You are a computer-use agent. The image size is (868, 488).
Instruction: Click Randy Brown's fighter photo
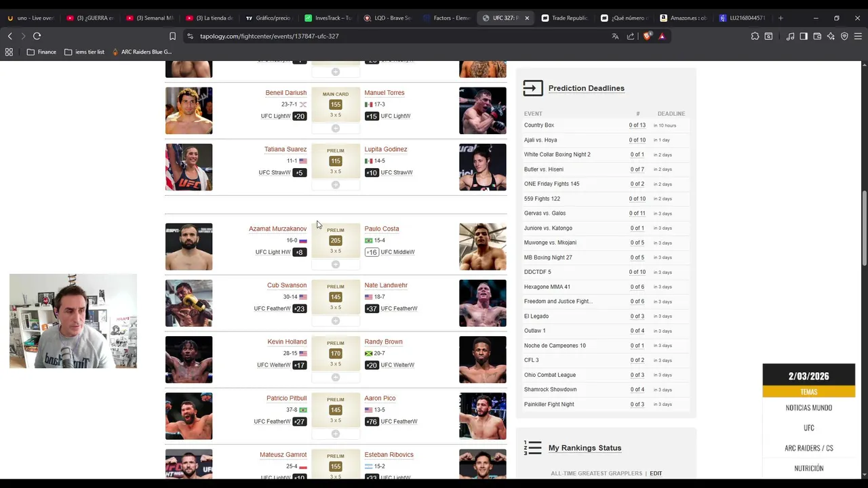pos(482,360)
